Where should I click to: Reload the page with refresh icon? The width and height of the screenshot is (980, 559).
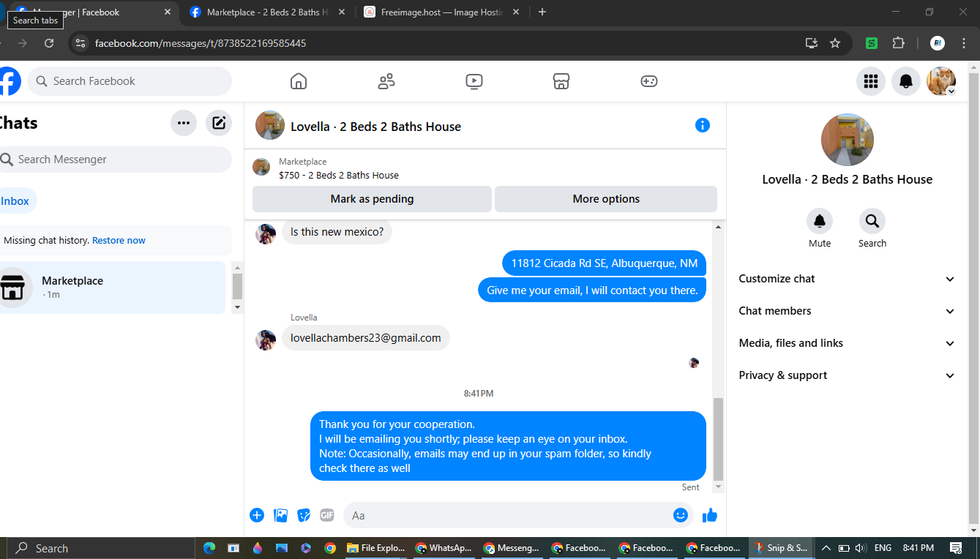(x=49, y=43)
